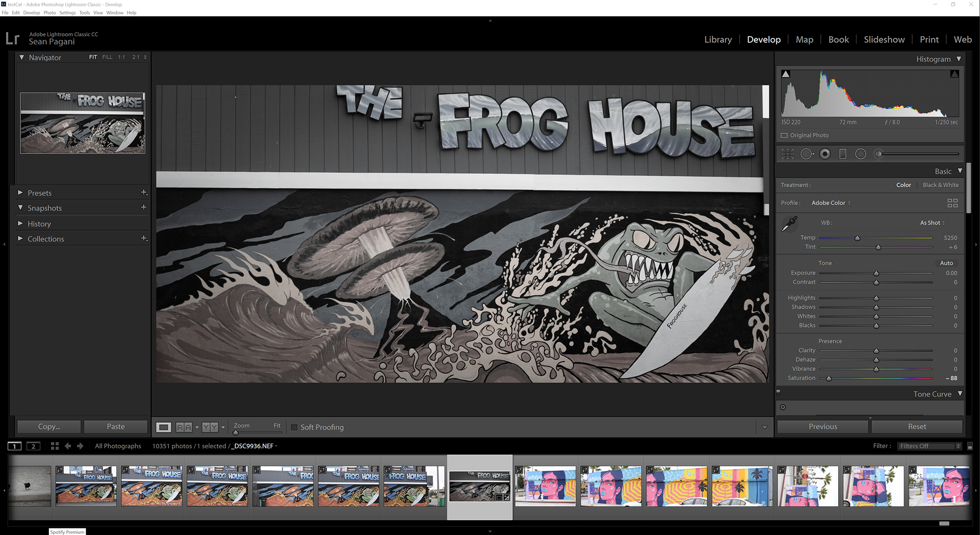Enable Soft Proofing checkbox
This screenshot has height=535, width=980.
pyautogui.click(x=294, y=427)
